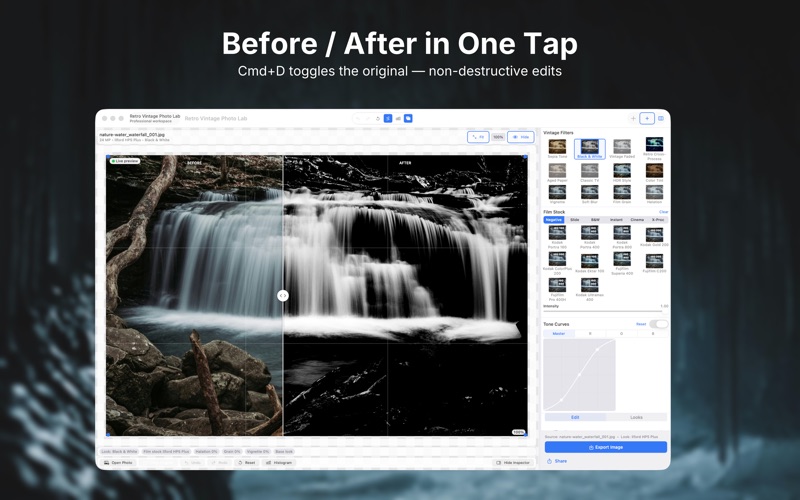The image size is (800, 500).
Task: Click the Fit zoom button
Action: (x=478, y=137)
